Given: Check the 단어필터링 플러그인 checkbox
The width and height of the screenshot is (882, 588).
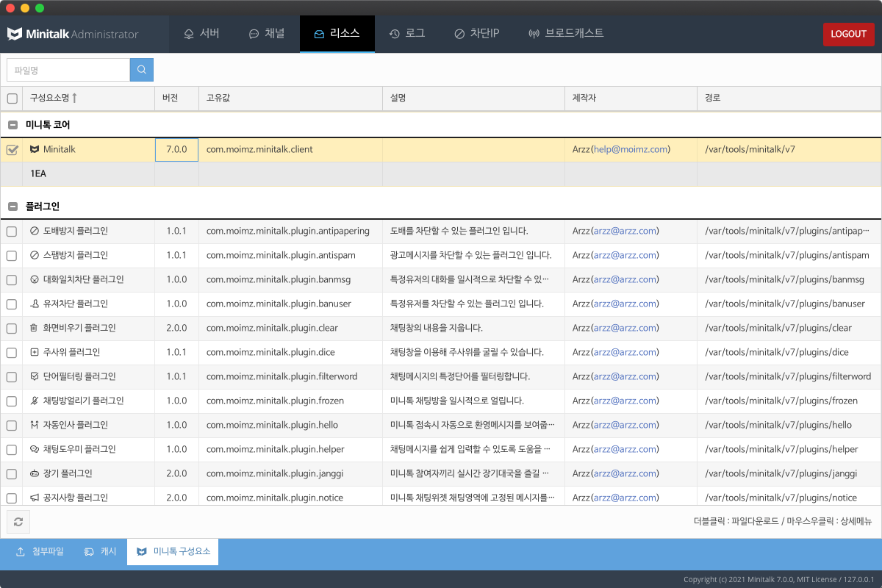Looking at the screenshot, I should coord(12,377).
